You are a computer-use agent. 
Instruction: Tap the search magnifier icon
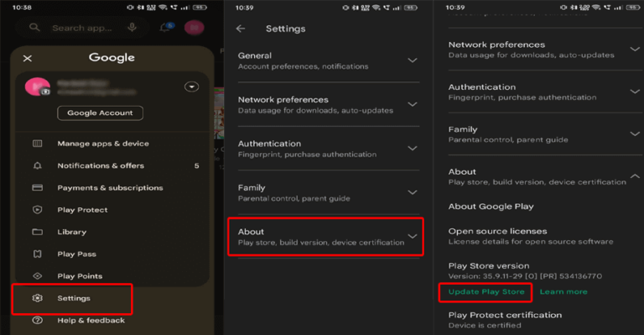(x=34, y=28)
